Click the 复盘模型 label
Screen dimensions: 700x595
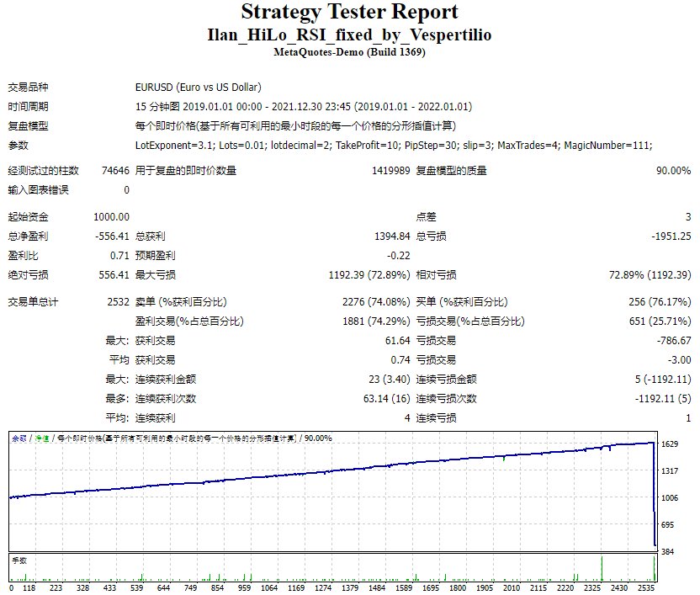pos(28,126)
